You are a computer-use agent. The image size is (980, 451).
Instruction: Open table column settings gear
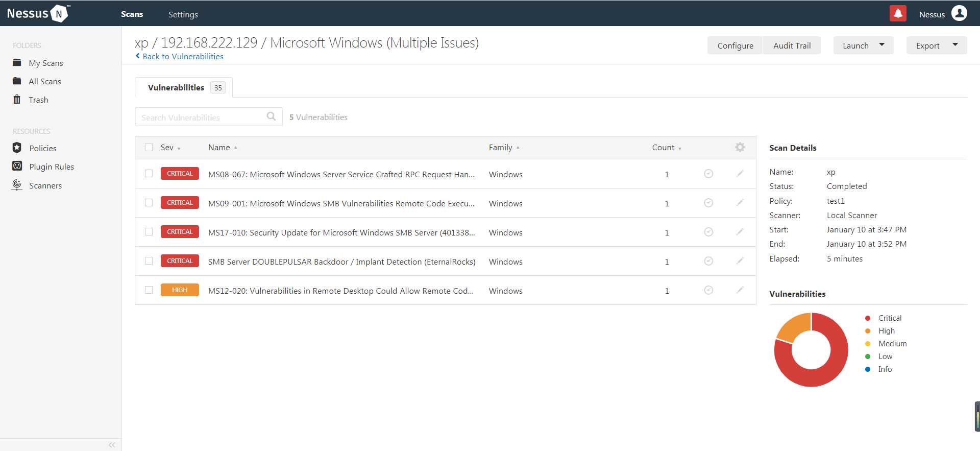740,147
